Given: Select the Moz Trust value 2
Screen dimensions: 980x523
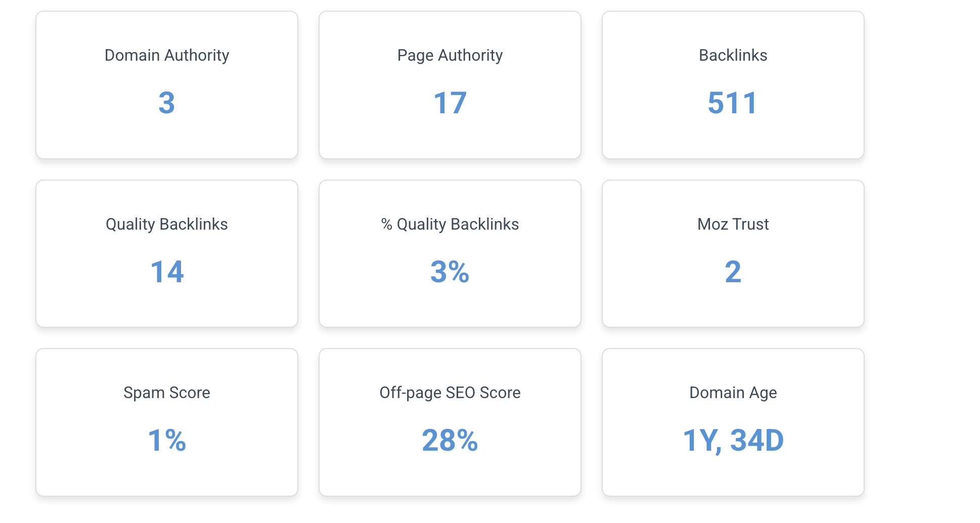Looking at the screenshot, I should coord(733,272).
